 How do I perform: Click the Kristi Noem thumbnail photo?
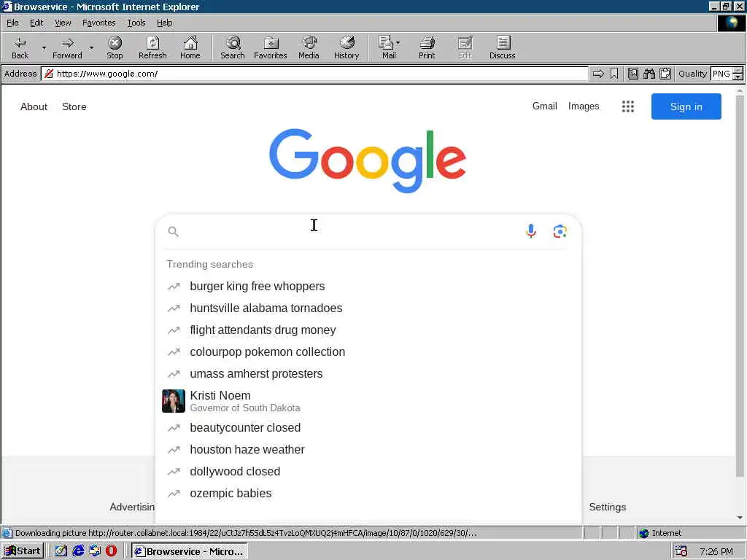coord(174,401)
